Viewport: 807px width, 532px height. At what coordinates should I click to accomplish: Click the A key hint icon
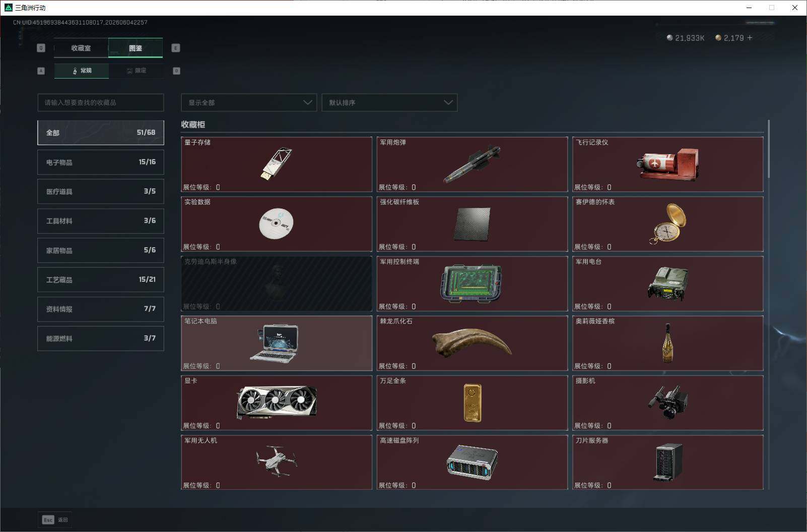point(41,71)
